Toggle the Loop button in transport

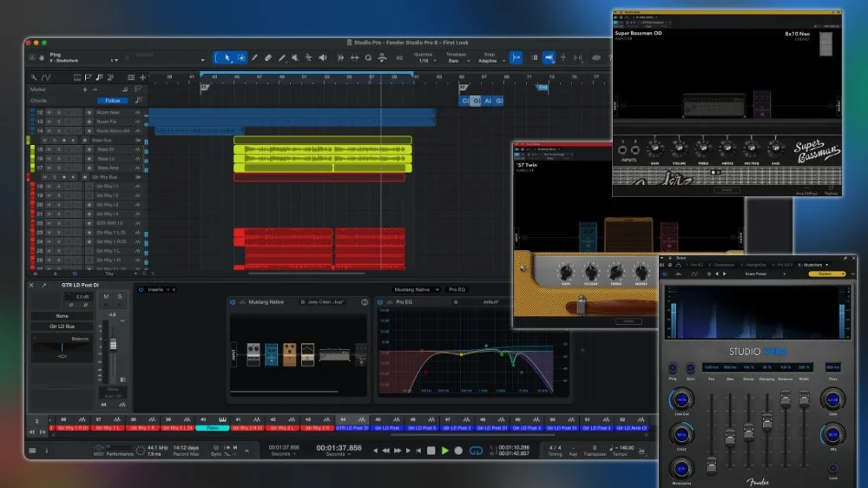coord(475,451)
